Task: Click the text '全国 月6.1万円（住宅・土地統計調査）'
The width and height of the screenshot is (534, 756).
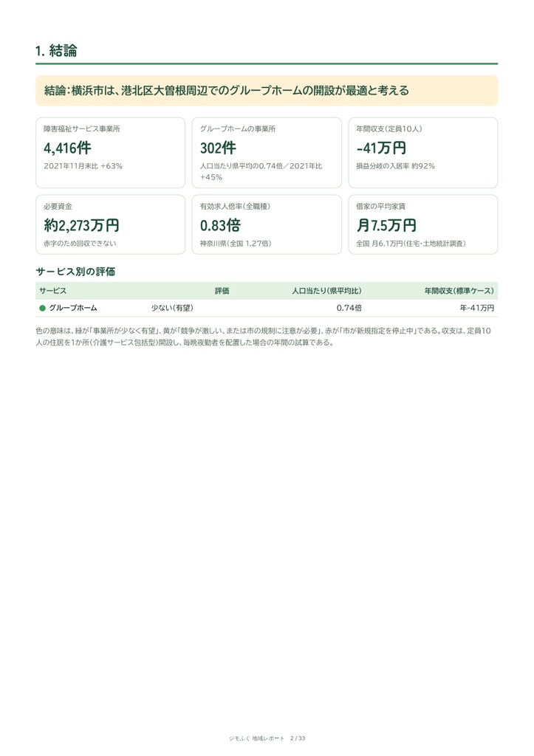Action: click(x=411, y=244)
